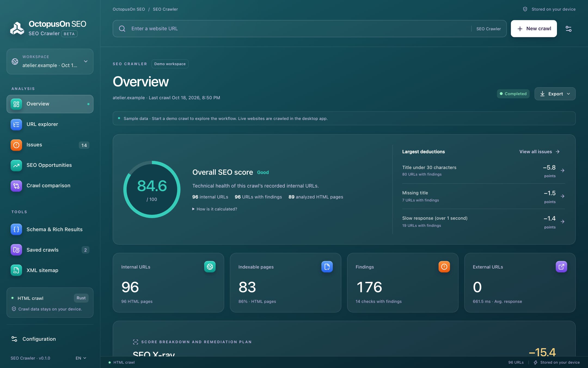Click the Indexable pages card document icon
Viewport: 588px width, 368px height.
[327, 267]
